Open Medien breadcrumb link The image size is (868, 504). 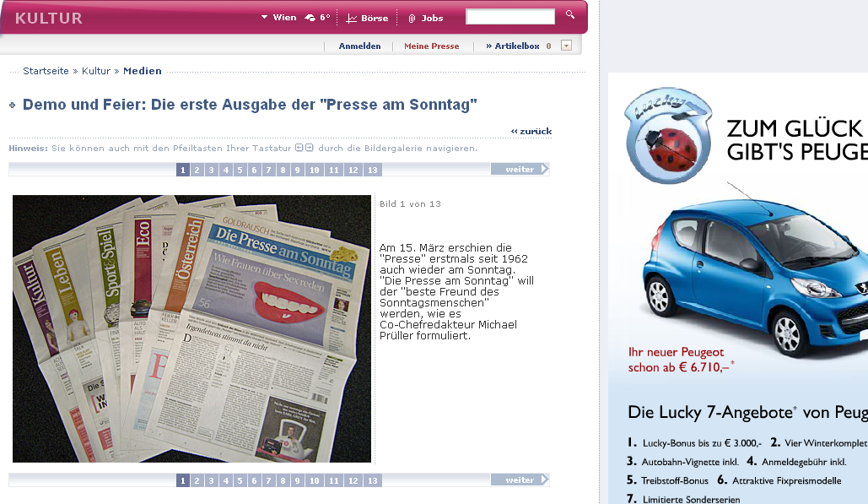click(143, 71)
